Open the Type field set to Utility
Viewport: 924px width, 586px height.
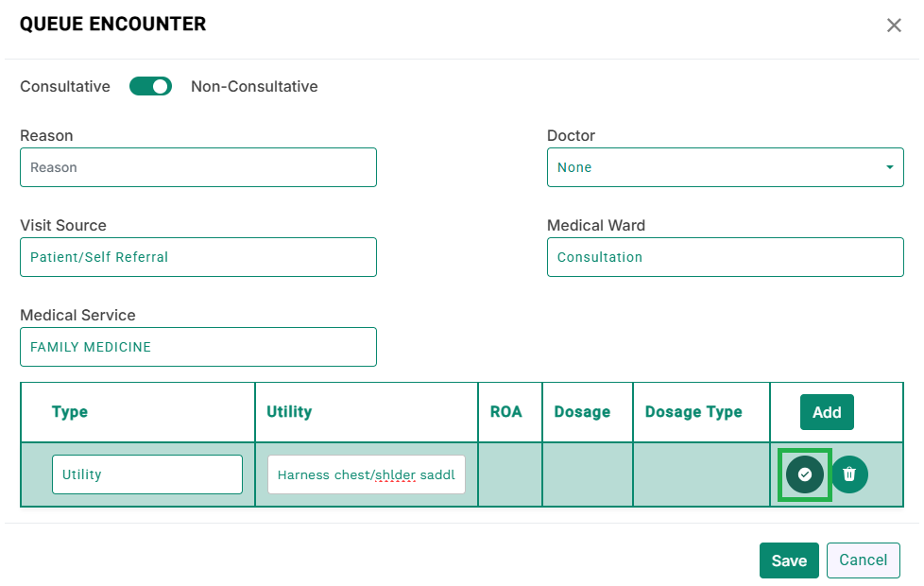(x=147, y=474)
